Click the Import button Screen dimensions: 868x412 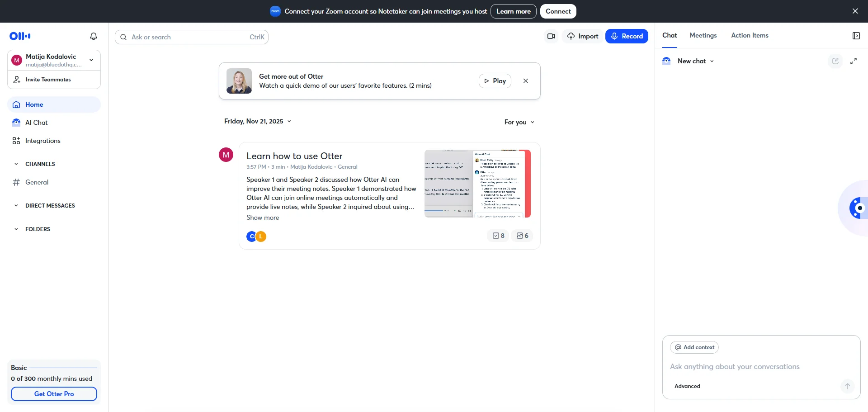pyautogui.click(x=583, y=36)
